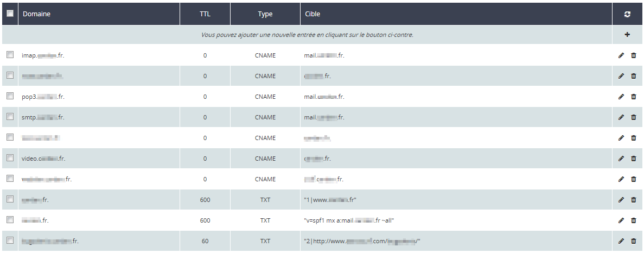The height and width of the screenshot is (253, 644).
Task: Click the Type column header
Action: pos(265,14)
